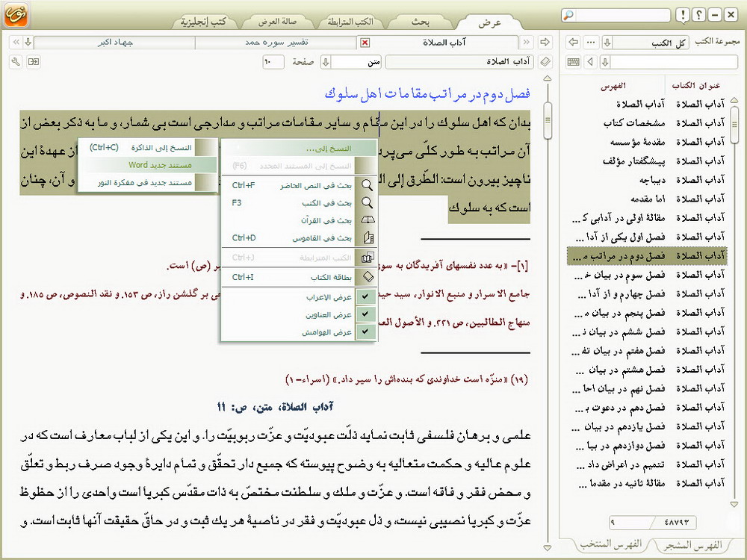Viewport: 747px width, 560px height.
Task: Select index row مشخصات كتاب
Action: (x=648, y=123)
